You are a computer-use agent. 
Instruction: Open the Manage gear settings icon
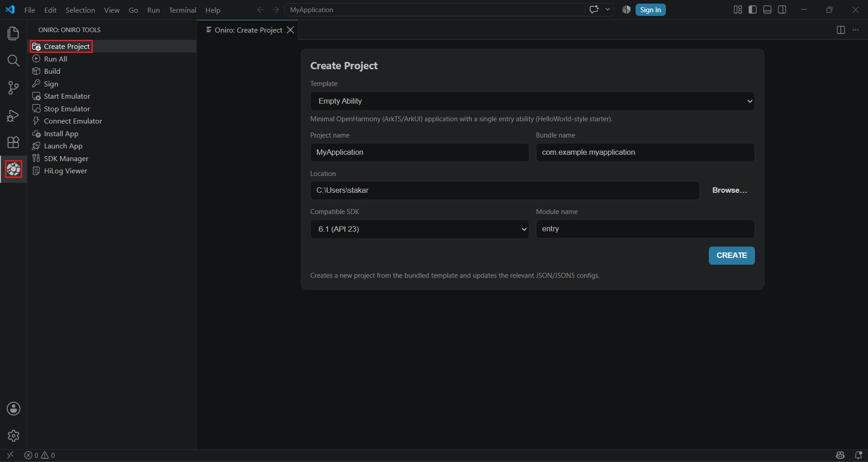pyautogui.click(x=14, y=436)
